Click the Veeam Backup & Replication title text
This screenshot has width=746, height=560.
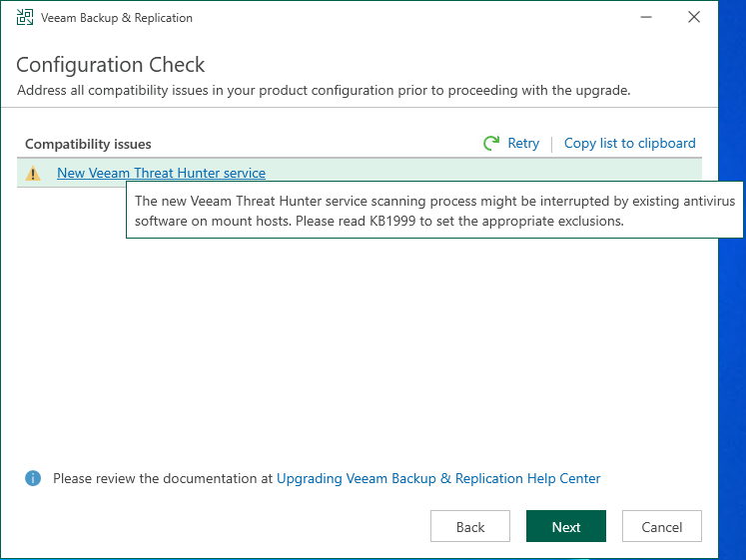pos(117,18)
